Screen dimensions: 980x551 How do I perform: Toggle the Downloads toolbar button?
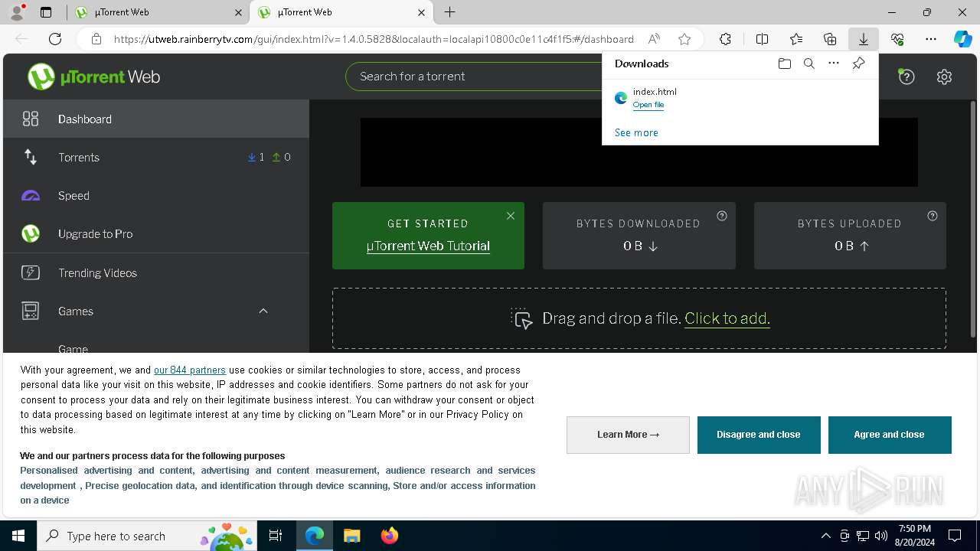point(864,39)
